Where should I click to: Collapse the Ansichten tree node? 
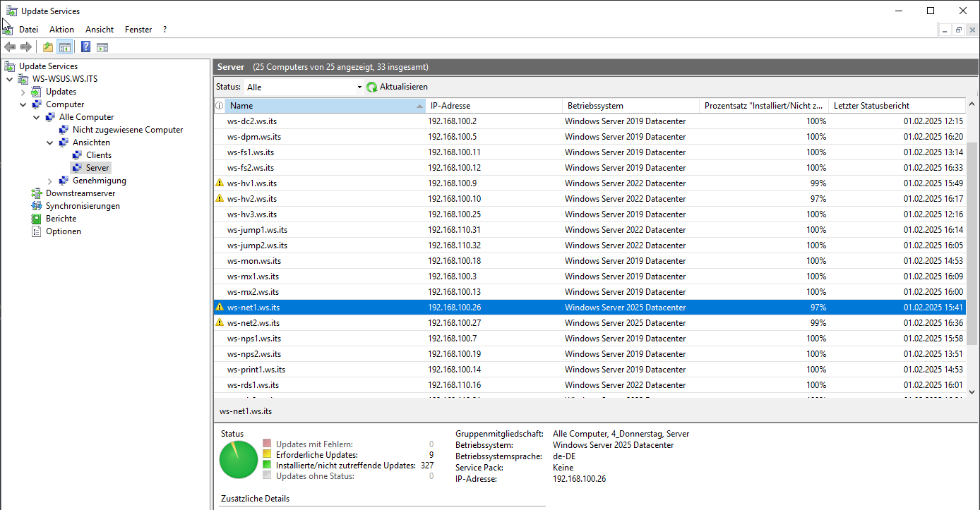[50, 142]
